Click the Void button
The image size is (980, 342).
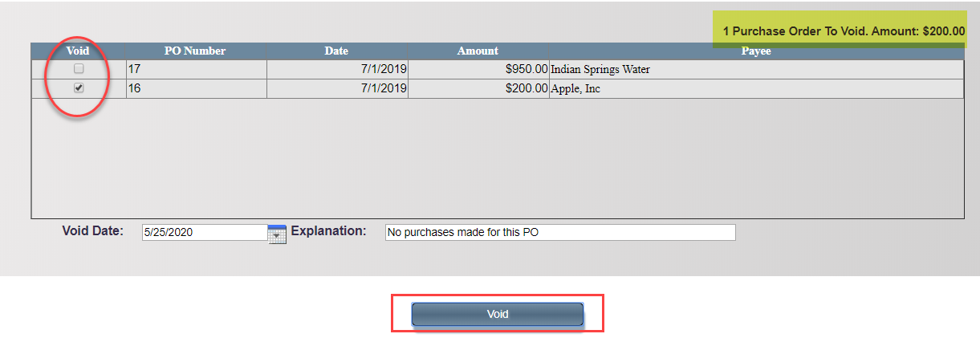[x=497, y=314]
